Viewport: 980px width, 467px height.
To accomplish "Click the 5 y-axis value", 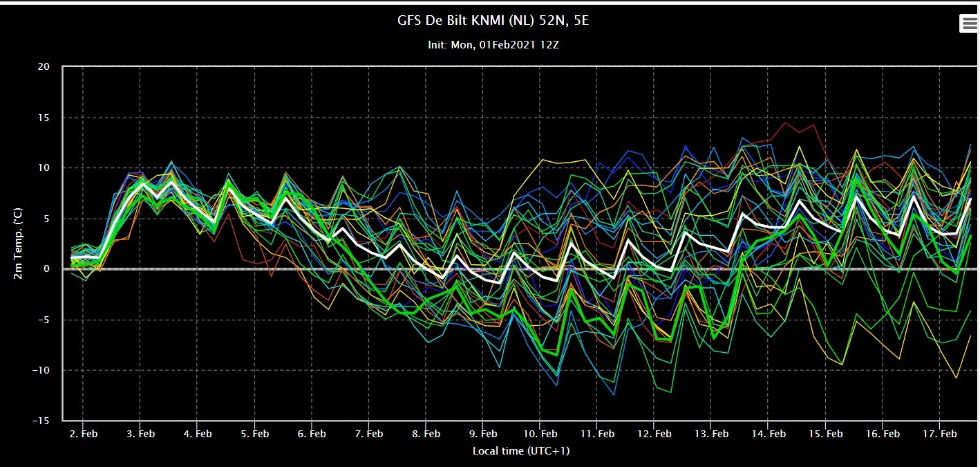I will pos(47,219).
